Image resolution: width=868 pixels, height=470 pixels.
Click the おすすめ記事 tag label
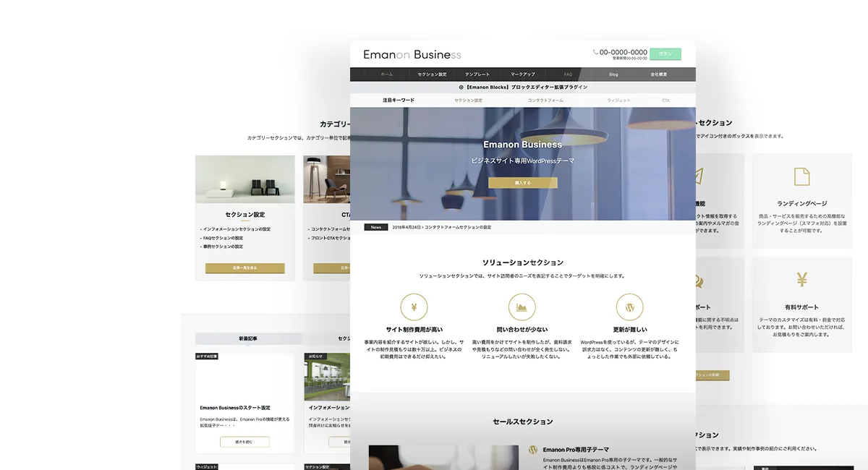click(x=207, y=356)
